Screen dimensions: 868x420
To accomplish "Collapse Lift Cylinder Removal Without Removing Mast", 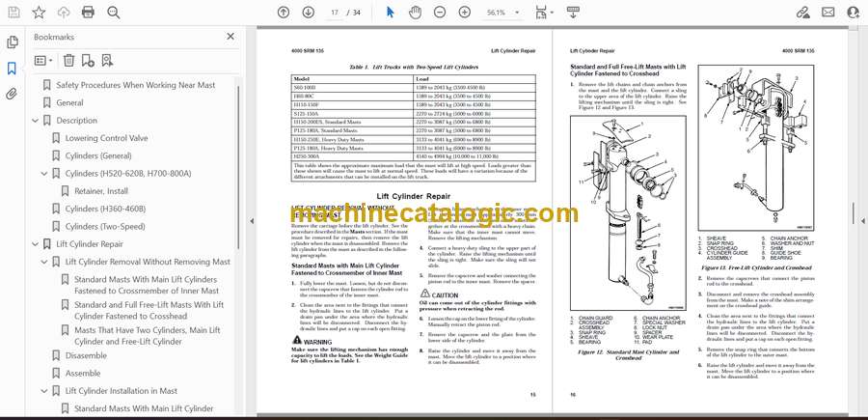I will point(44,262).
